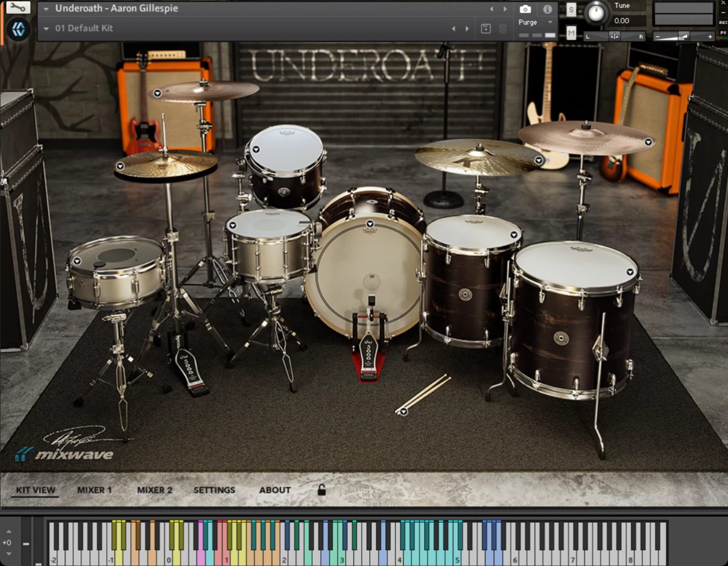This screenshot has width=728, height=566.
Task: Open the Settings tab
Action: (x=214, y=490)
